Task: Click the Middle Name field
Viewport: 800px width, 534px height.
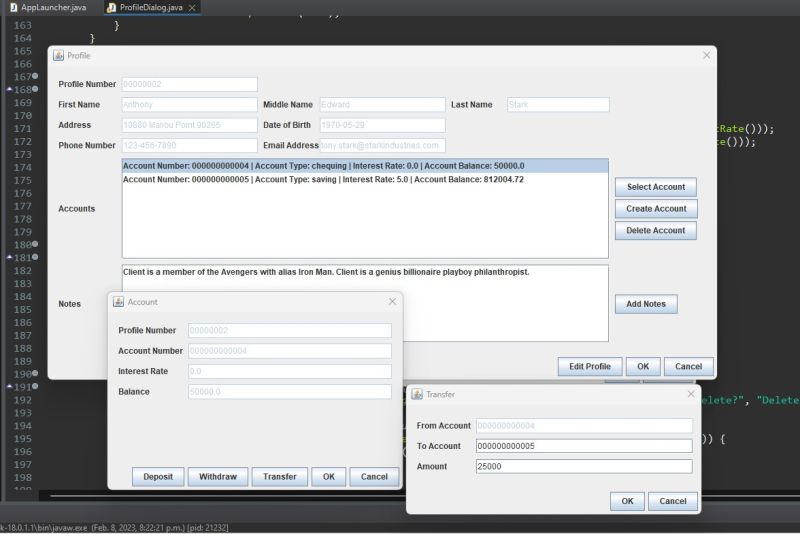Action: click(382, 105)
